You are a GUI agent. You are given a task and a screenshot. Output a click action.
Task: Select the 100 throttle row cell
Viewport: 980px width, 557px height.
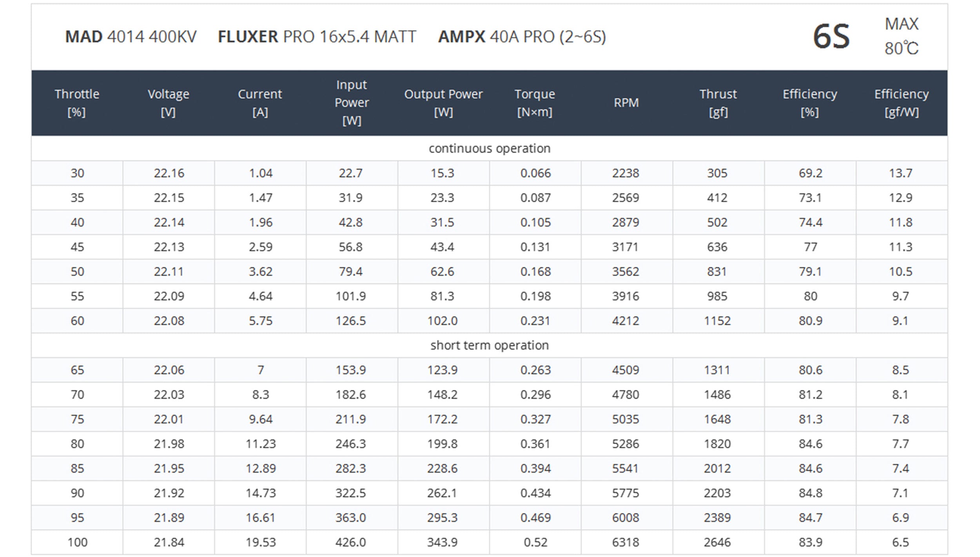pyautogui.click(x=77, y=542)
